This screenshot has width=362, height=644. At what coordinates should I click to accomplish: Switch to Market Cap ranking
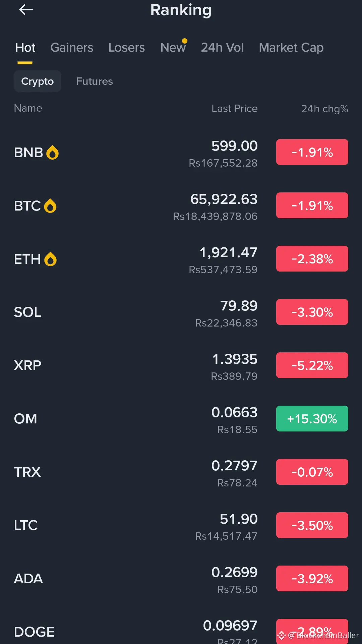pos(291,48)
